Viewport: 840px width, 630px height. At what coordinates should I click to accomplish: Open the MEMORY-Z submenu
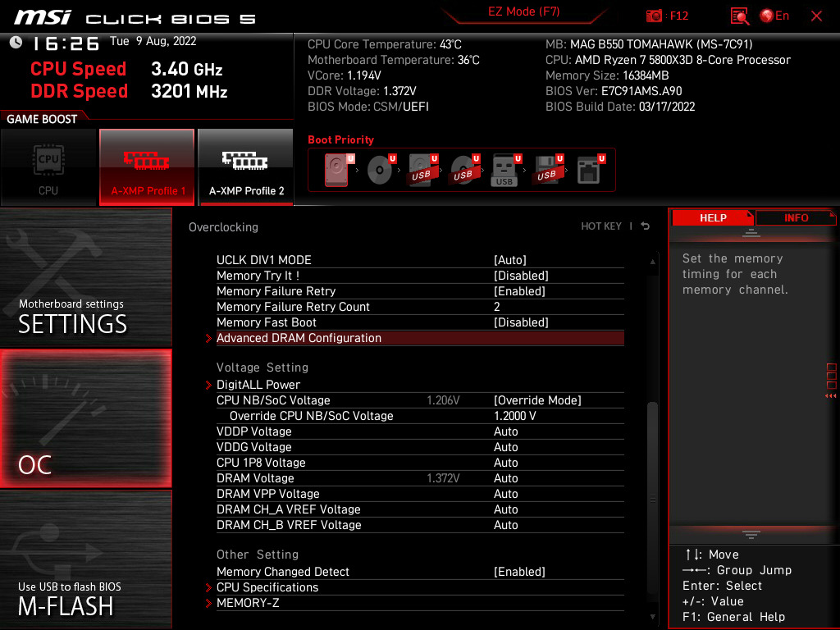click(x=248, y=603)
